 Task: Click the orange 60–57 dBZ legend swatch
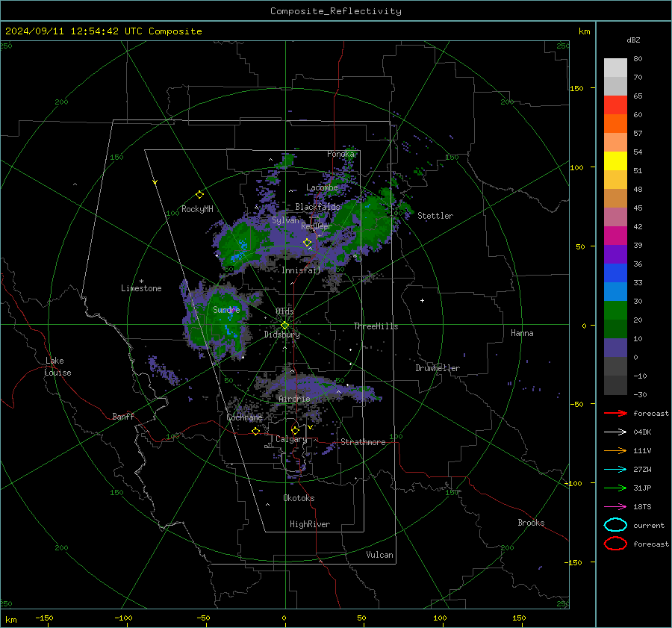pyautogui.click(x=615, y=123)
